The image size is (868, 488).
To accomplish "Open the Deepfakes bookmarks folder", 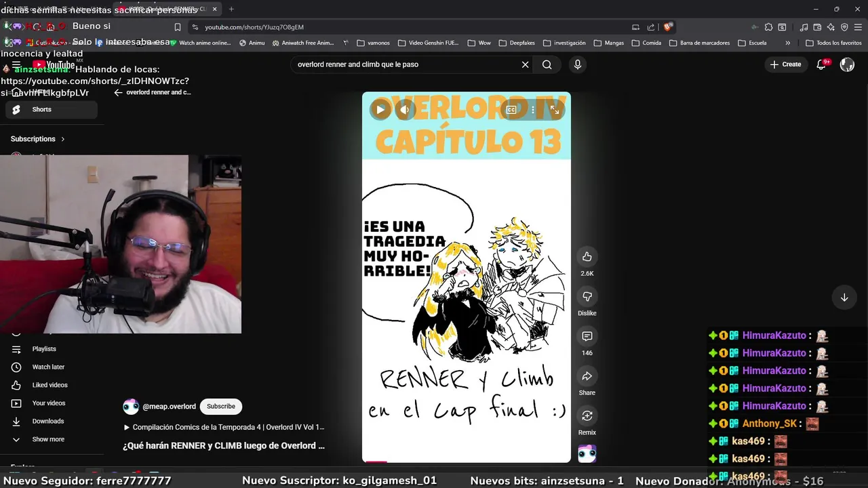I will tap(516, 43).
